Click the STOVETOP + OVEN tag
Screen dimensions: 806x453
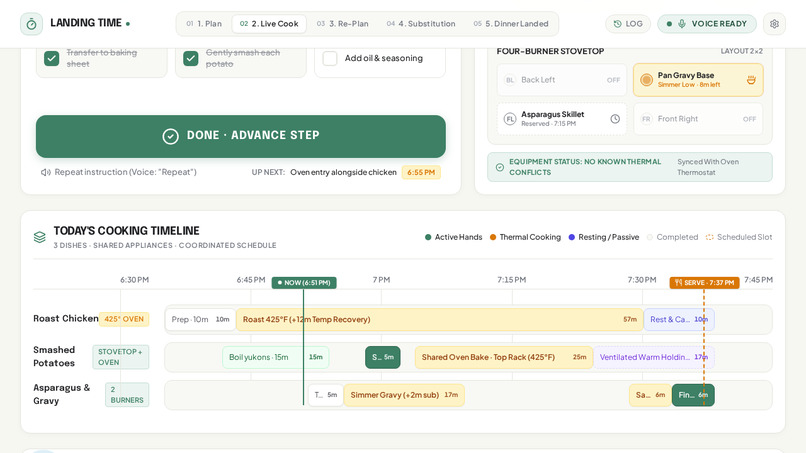(121, 357)
